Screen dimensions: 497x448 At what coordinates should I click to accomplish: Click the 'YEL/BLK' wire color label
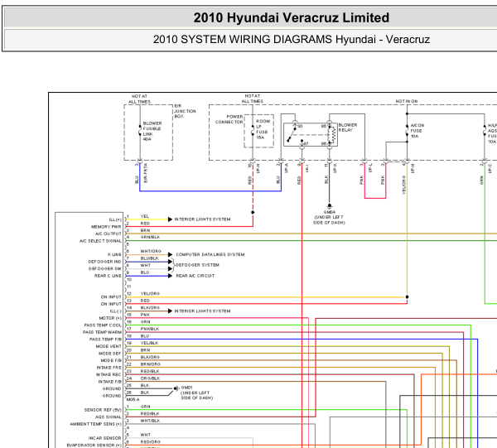click(x=149, y=343)
